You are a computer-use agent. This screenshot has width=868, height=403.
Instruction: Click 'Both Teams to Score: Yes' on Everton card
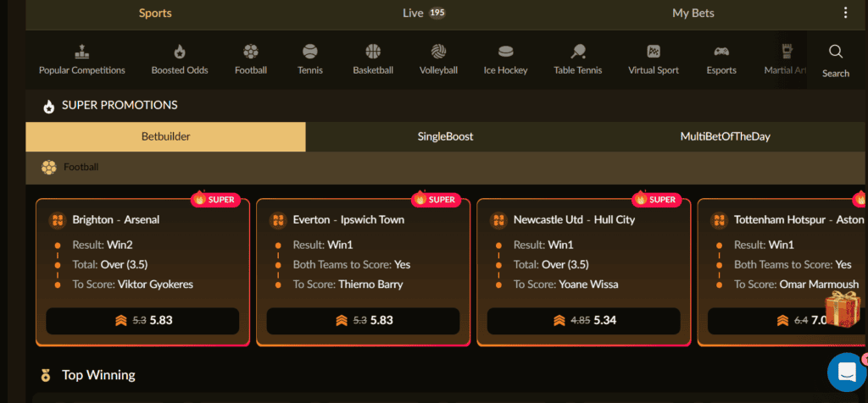pos(352,265)
